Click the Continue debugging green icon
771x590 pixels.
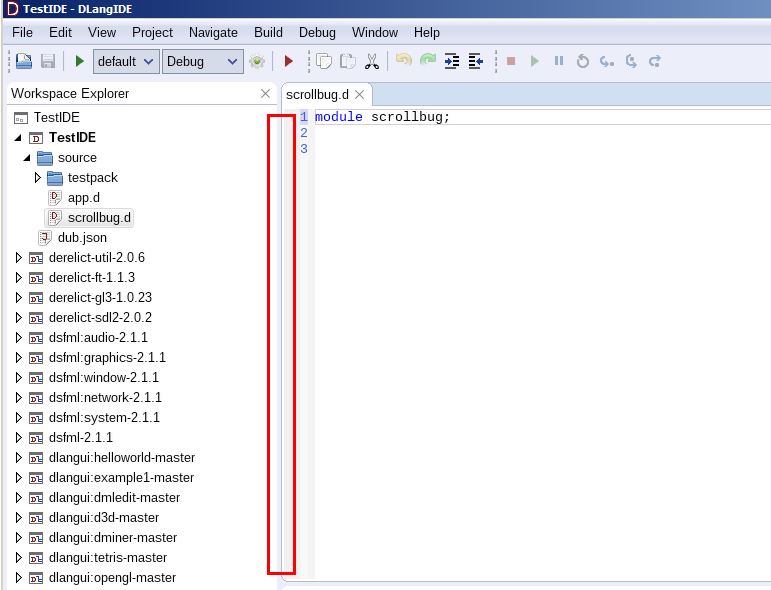click(x=534, y=61)
